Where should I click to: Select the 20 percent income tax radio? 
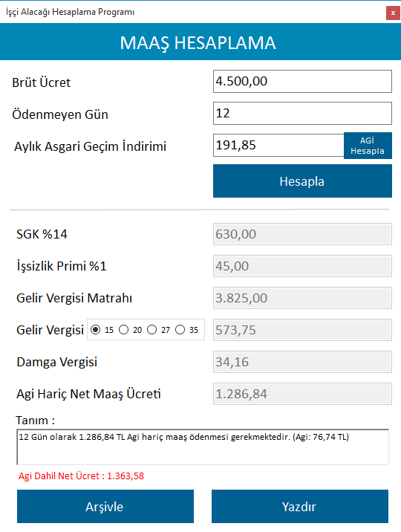[x=124, y=330]
